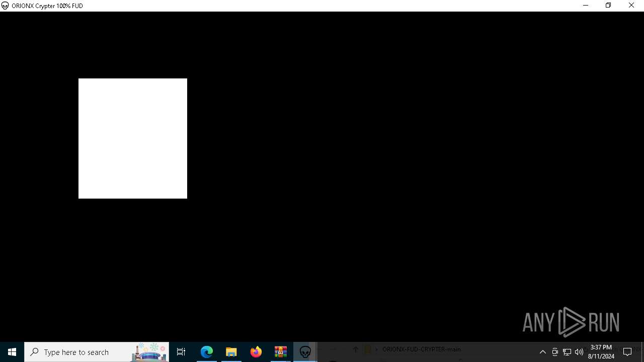Open the Windows Start menu
The image size is (644, 362).
pyautogui.click(x=12, y=352)
